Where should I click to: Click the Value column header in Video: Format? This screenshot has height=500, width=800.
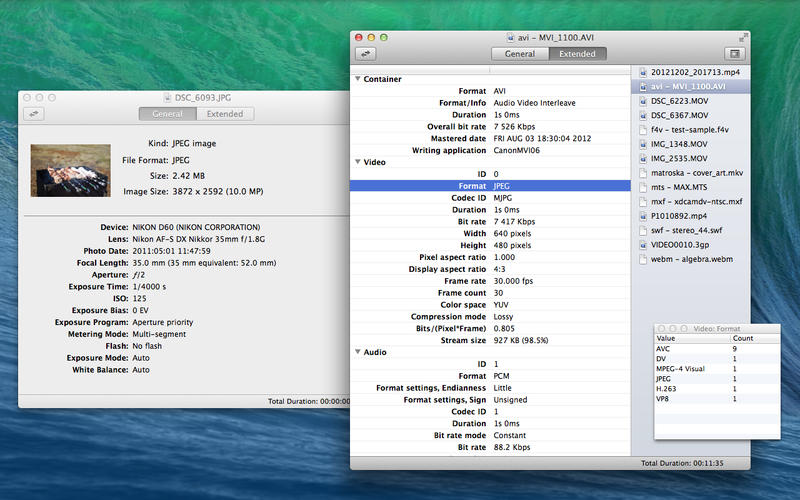pos(666,338)
